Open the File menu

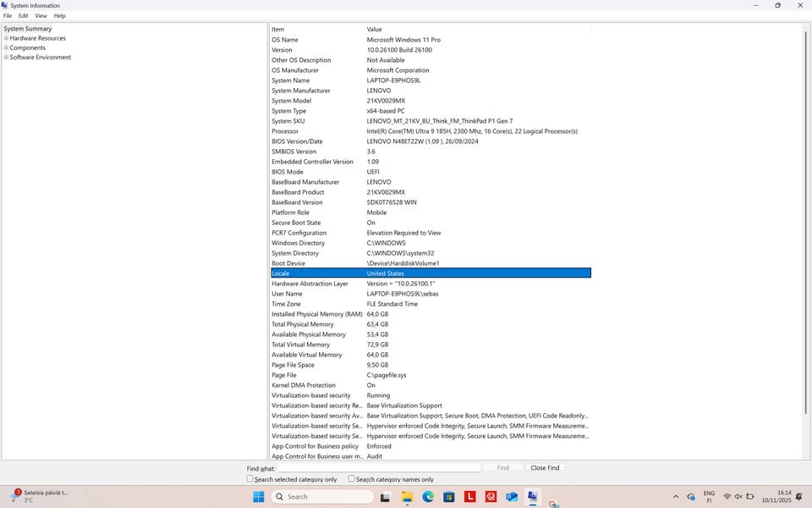coord(8,15)
